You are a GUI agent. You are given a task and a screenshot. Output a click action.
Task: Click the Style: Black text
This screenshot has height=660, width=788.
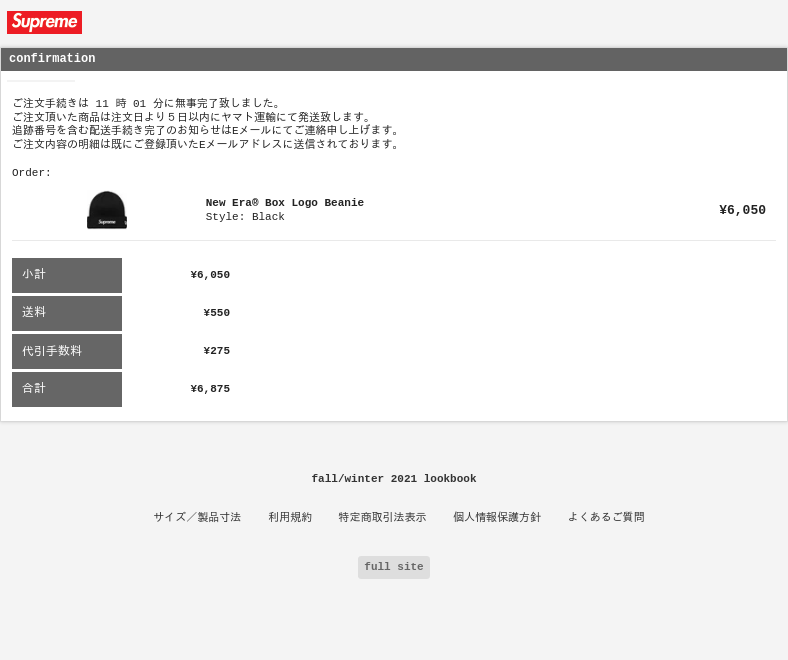[x=245, y=217]
